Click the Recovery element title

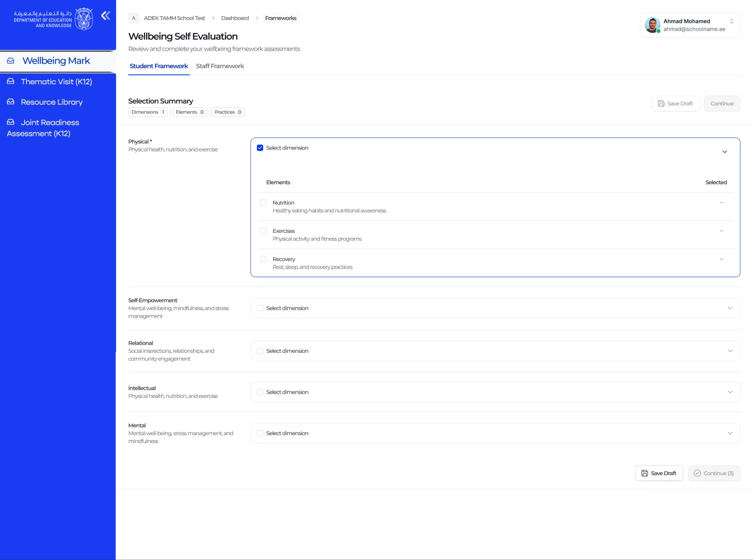tap(284, 259)
